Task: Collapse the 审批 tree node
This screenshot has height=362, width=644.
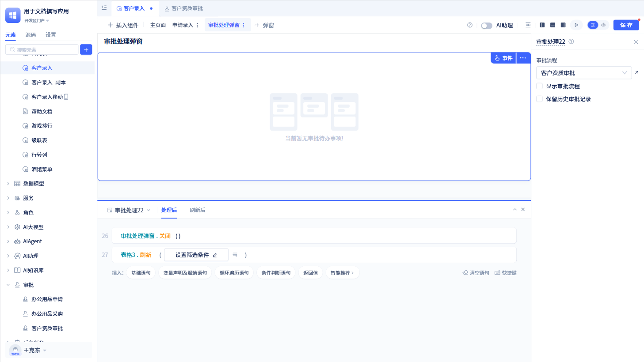Action: tap(8, 285)
